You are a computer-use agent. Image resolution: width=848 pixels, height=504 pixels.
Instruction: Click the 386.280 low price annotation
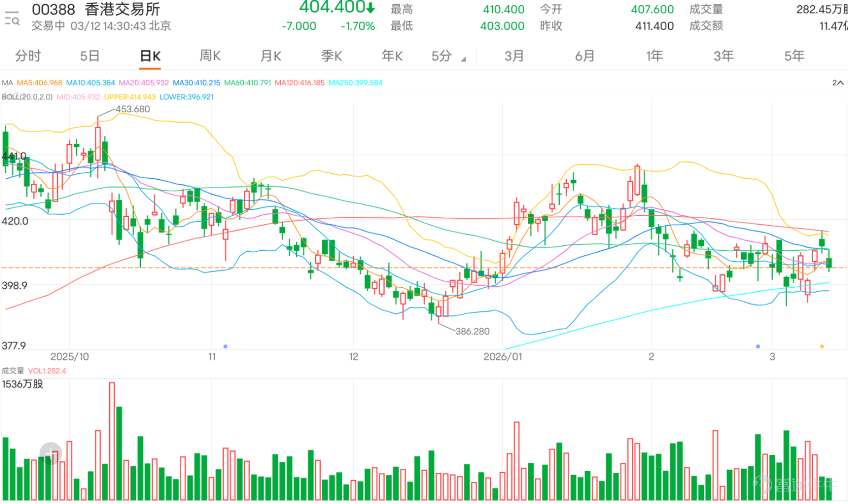point(472,331)
